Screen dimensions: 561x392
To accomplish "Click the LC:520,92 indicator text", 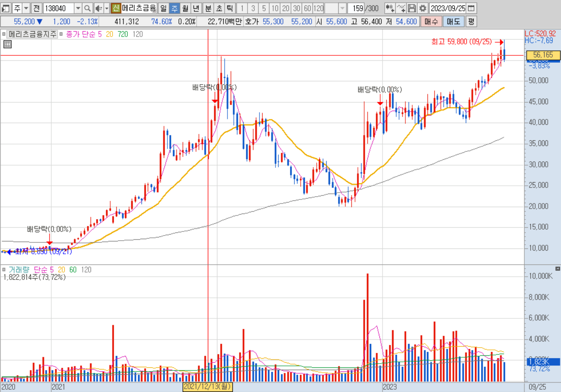I will (x=540, y=33).
